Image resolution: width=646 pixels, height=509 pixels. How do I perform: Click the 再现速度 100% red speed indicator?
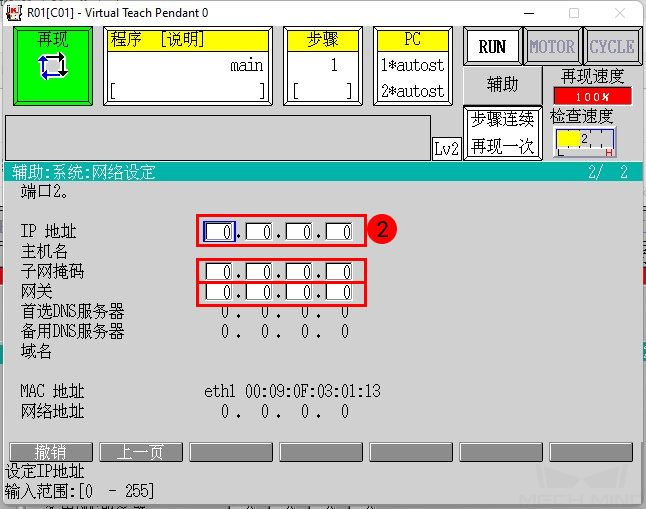point(592,96)
